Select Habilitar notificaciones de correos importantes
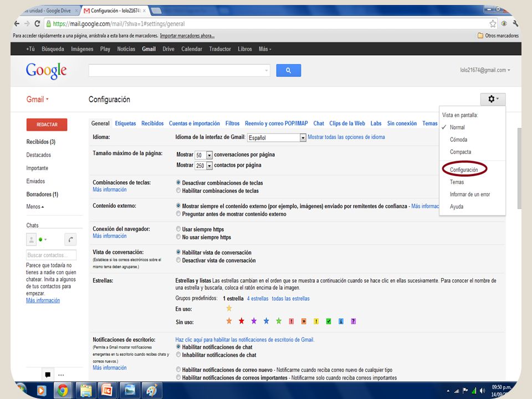This screenshot has width=532, height=399. (x=178, y=377)
